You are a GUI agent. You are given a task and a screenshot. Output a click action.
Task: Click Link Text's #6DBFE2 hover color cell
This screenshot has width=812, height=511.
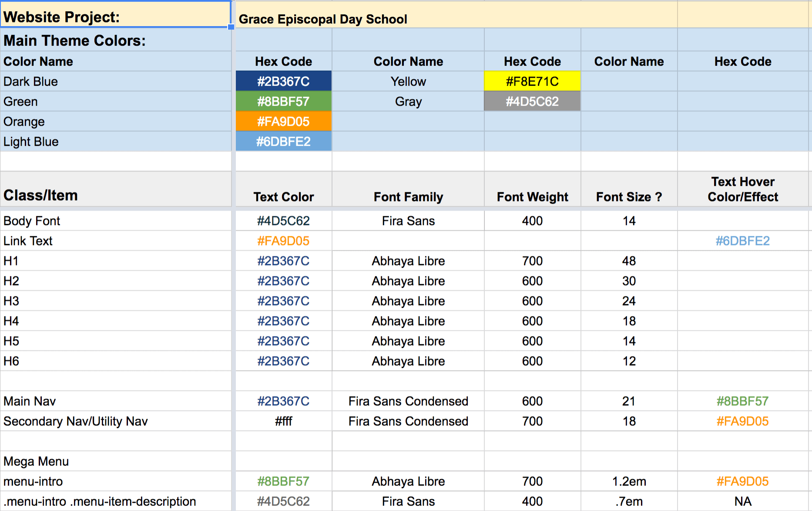click(x=743, y=241)
